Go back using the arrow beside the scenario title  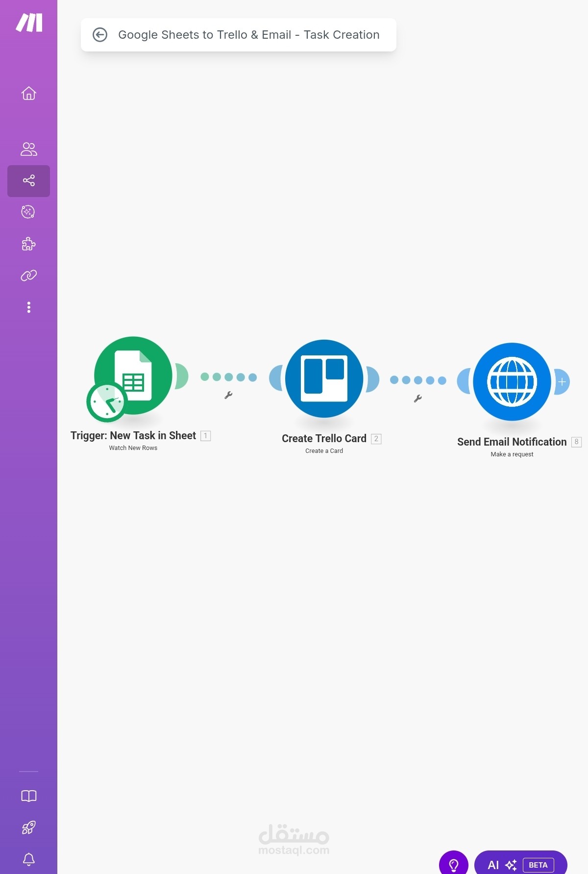[x=100, y=35]
